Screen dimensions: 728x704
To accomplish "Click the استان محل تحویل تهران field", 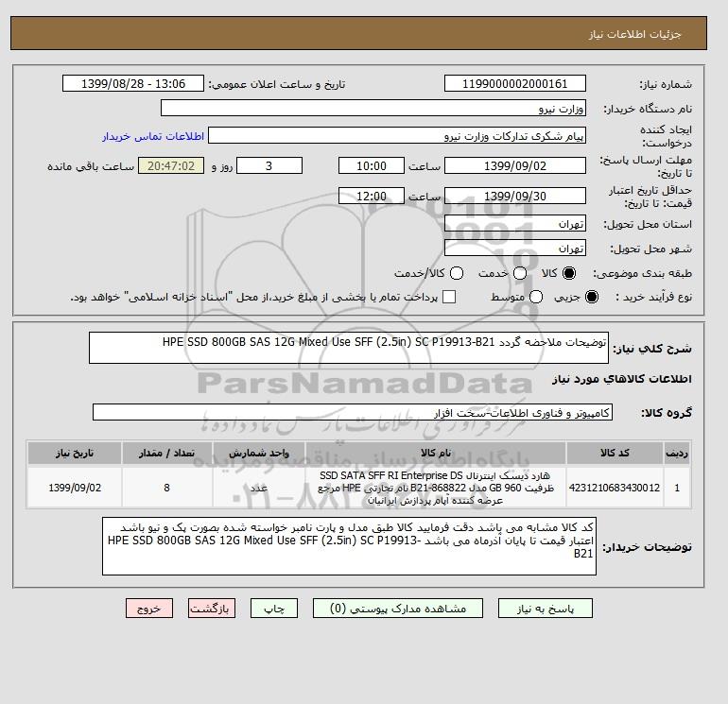I will point(515,224).
